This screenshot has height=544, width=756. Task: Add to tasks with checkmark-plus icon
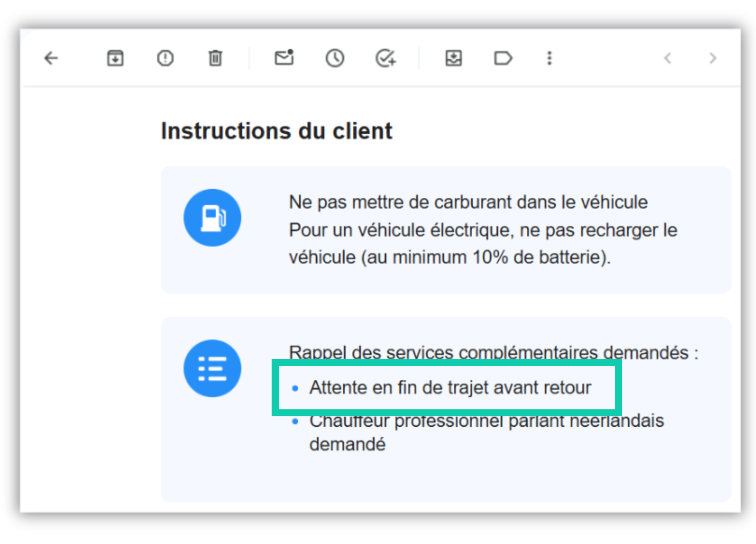[x=386, y=58]
